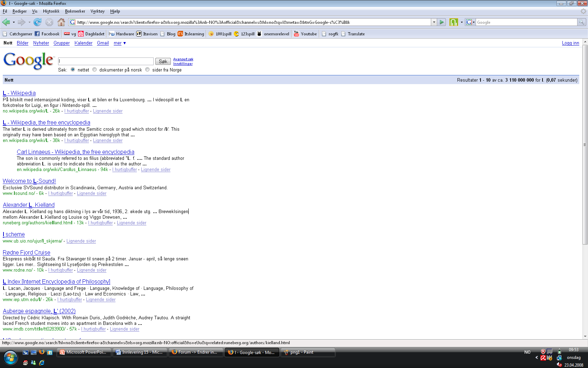Open the 123spill bookmark
This screenshot has height=368, width=588.
tap(244, 34)
